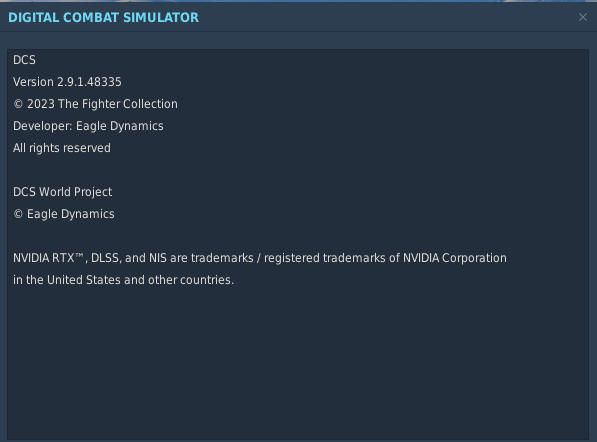
Task: Click the word Version in the about text
Action: pyautogui.click(x=34, y=82)
